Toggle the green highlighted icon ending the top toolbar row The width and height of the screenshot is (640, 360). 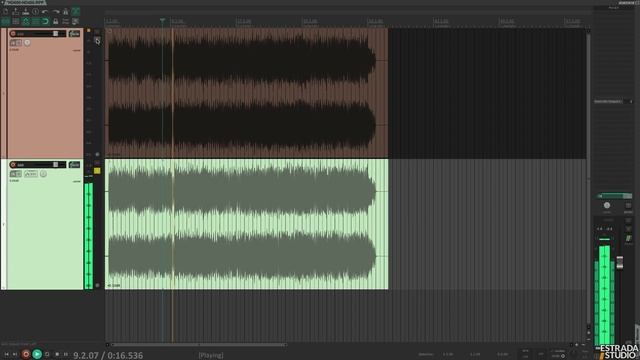click(76, 11)
